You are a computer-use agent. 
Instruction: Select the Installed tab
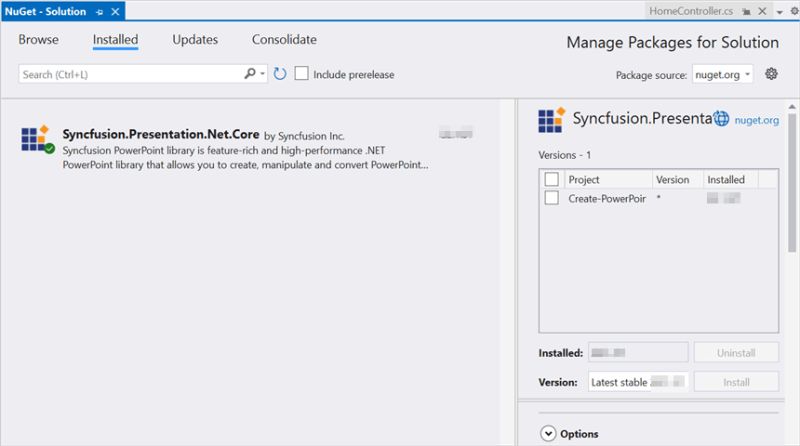click(x=115, y=39)
